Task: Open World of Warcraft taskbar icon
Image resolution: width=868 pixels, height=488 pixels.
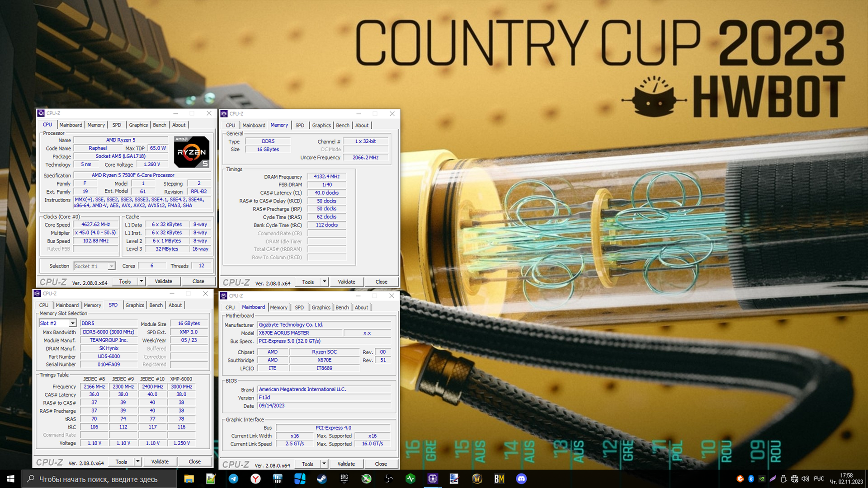Action: pos(477,479)
